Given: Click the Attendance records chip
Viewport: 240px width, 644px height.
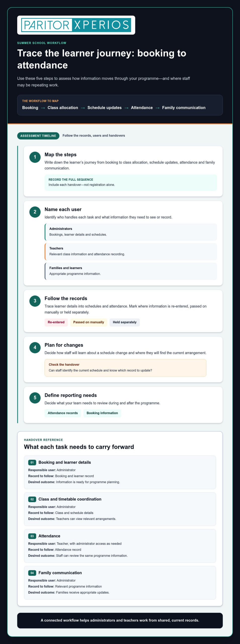Looking at the screenshot, I should click(63, 413).
